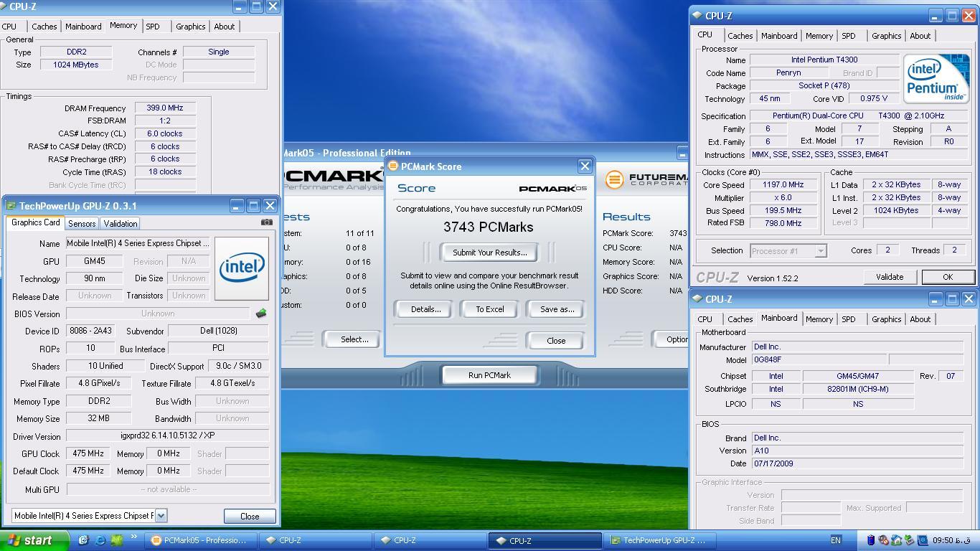
Task: Click Driver Version field igxprd32 6.14.10.5132
Action: click(x=168, y=435)
